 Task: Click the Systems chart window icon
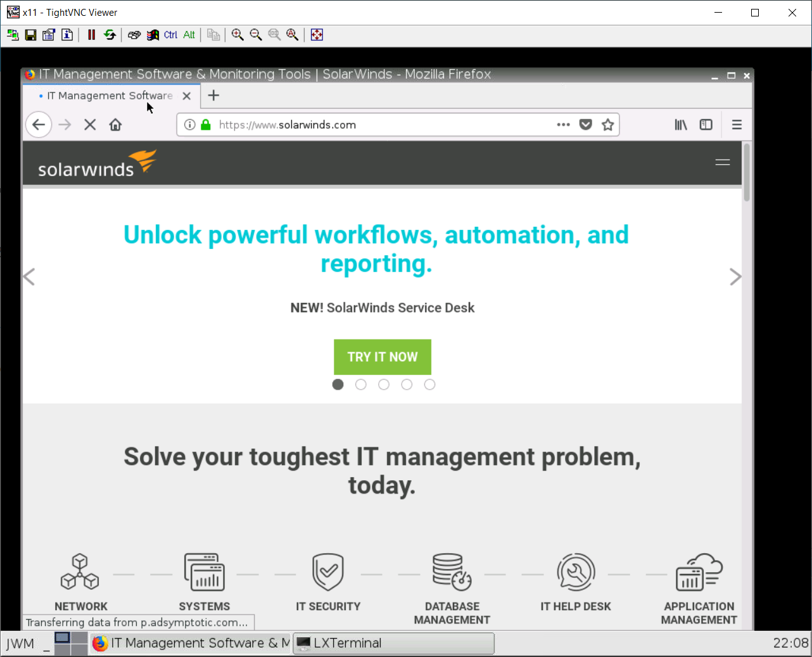(x=204, y=571)
